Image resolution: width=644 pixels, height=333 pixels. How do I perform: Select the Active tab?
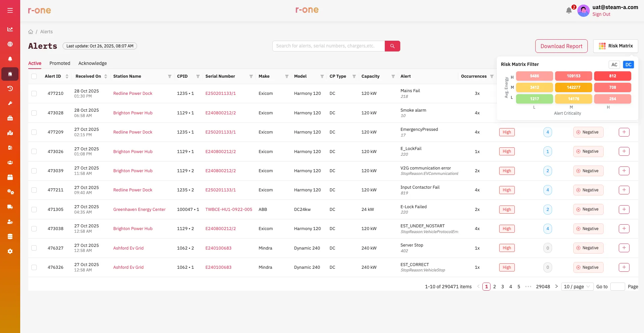pos(35,63)
